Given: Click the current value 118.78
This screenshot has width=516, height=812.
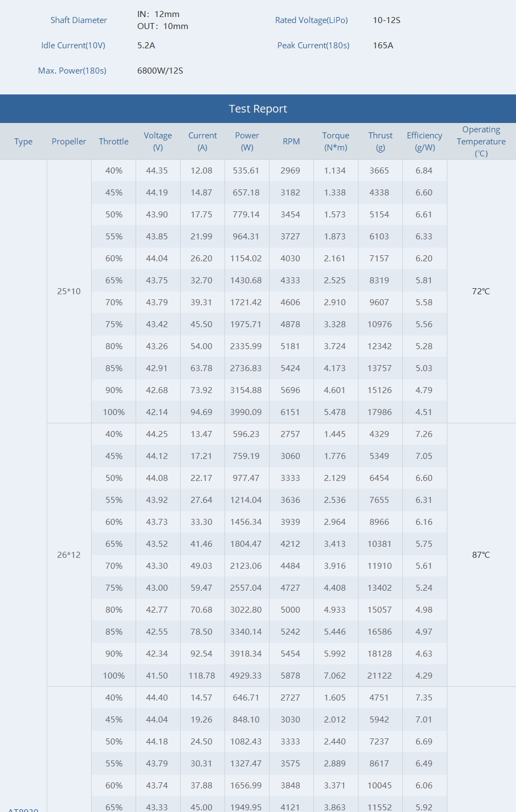Looking at the screenshot, I should pos(201,676).
